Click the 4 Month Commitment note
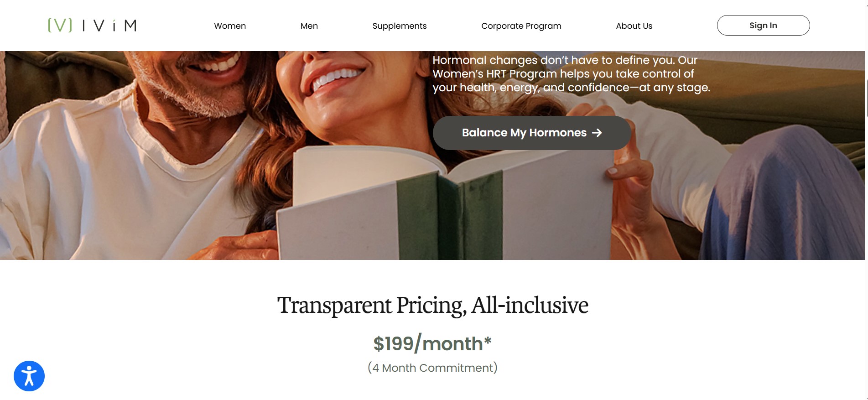The height and width of the screenshot is (400, 868). [x=432, y=368]
